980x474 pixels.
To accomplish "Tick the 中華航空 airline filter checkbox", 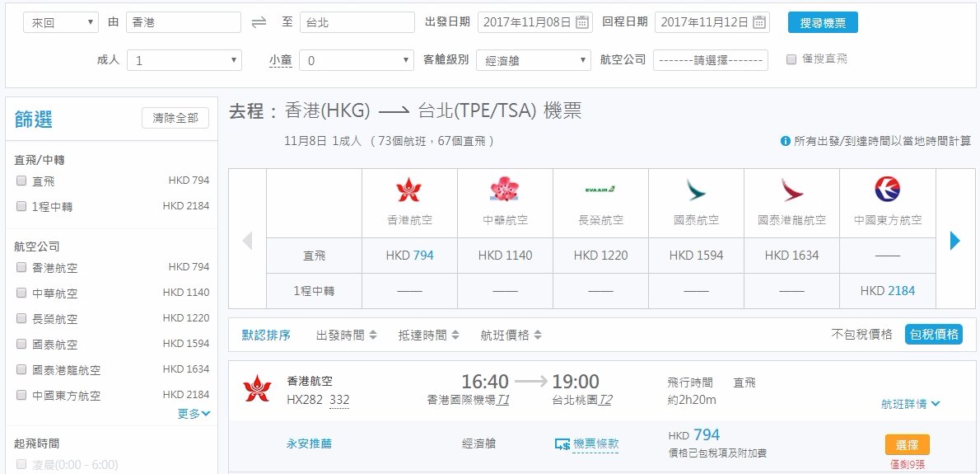I will pyautogui.click(x=21, y=293).
